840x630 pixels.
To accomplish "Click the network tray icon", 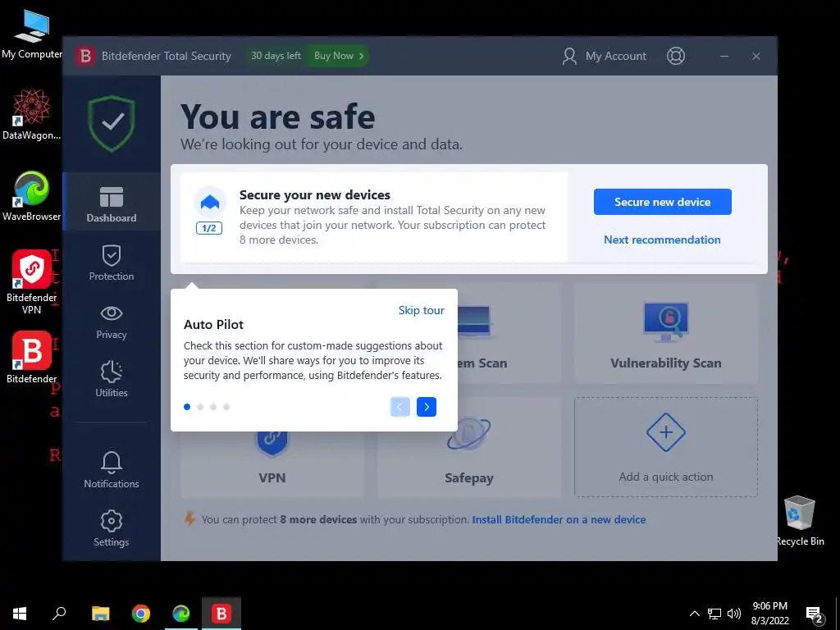I will [x=714, y=614].
